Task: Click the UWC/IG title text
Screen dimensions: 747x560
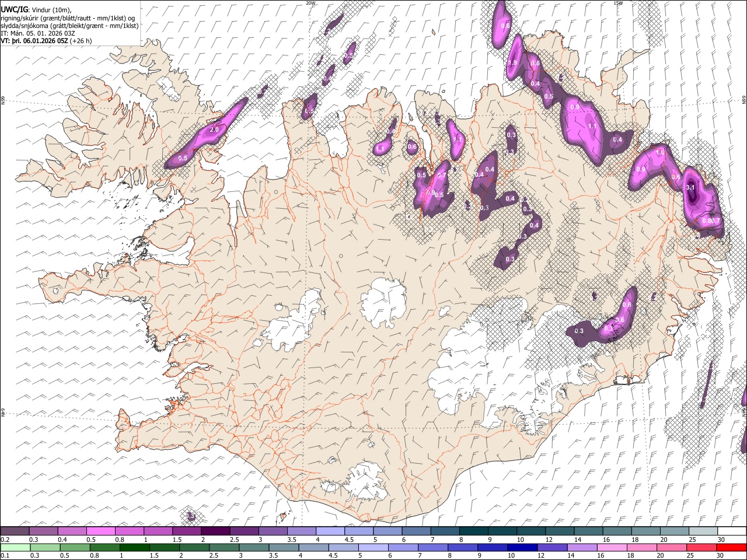Action: 13,10
